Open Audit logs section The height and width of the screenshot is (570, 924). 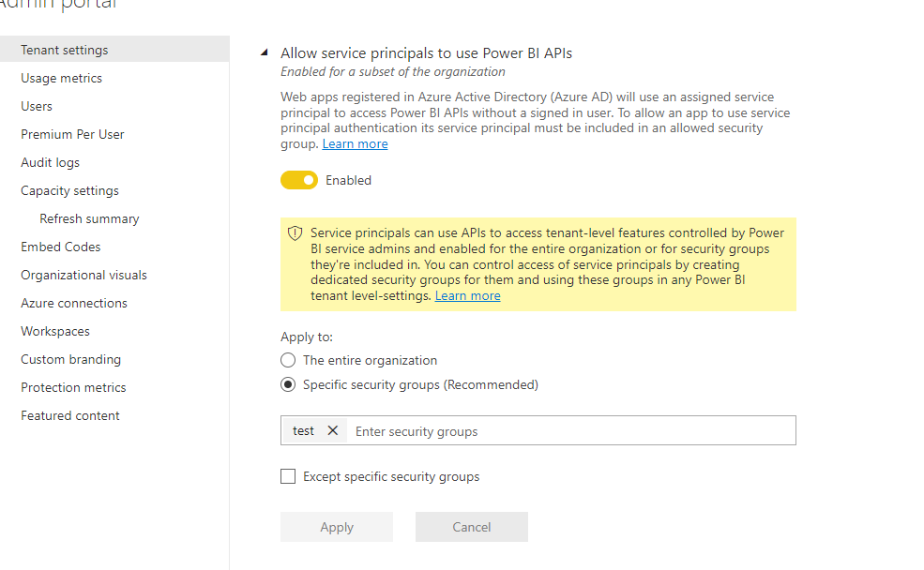click(x=50, y=162)
